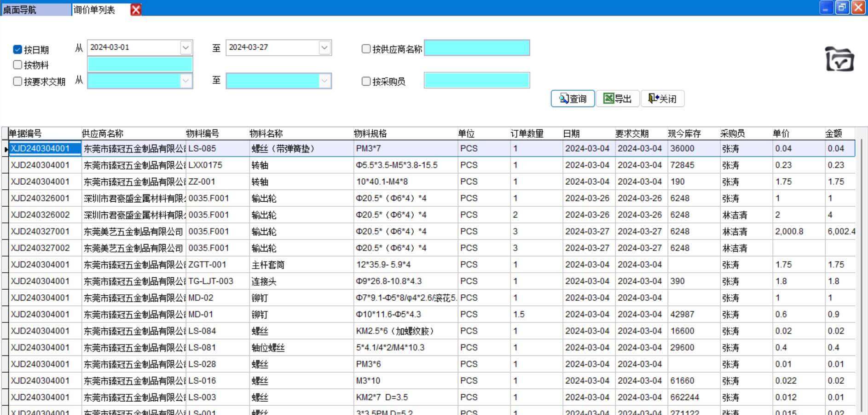Open the start date 2024-03-01 dropdown
This screenshot has height=415, width=868.
[x=185, y=47]
